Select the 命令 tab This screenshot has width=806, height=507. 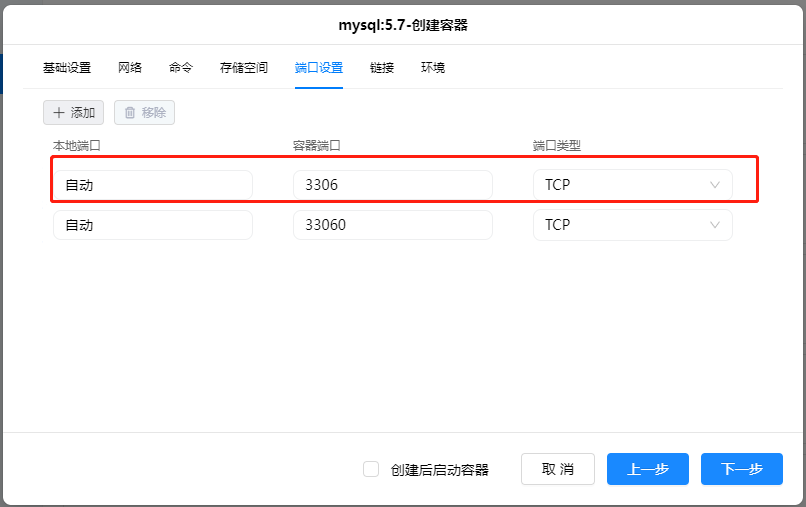[x=181, y=68]
